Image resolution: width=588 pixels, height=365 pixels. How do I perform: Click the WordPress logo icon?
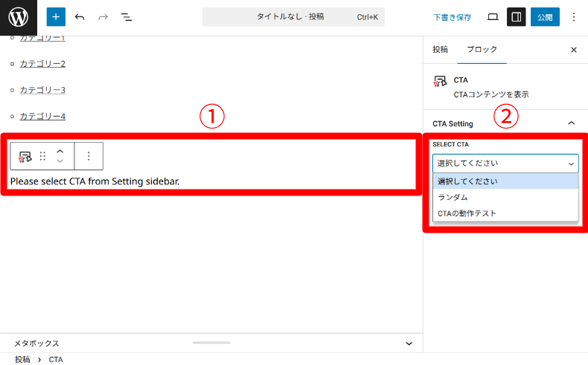19,17
